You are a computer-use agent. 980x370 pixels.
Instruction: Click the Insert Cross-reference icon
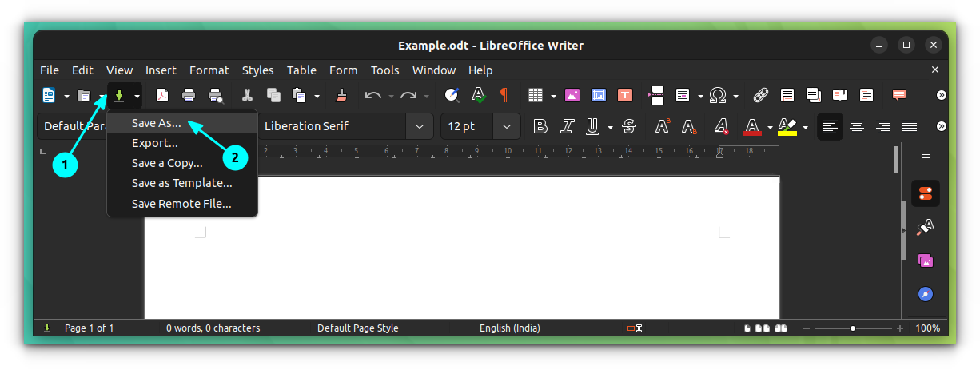[866, 95]
